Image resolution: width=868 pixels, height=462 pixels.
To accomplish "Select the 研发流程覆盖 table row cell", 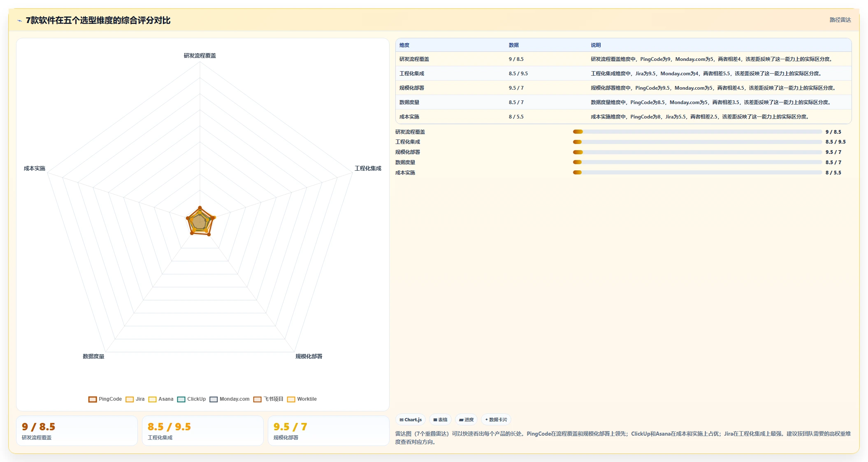I will (x=414, y=59).
